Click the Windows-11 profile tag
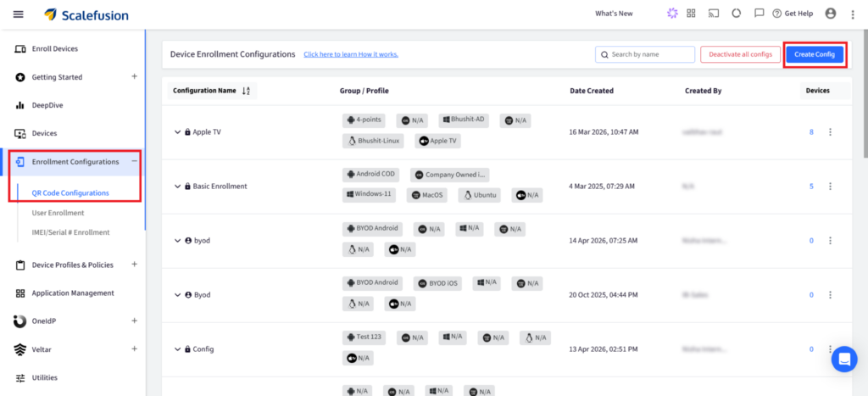The height and width of the screenshot is (396, 868). click(370, 195)
